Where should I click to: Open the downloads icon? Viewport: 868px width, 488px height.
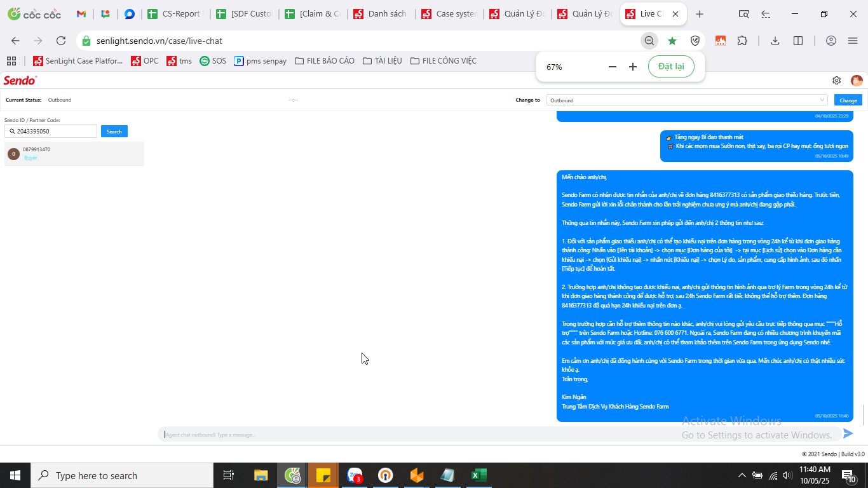(x=775, y=41)
